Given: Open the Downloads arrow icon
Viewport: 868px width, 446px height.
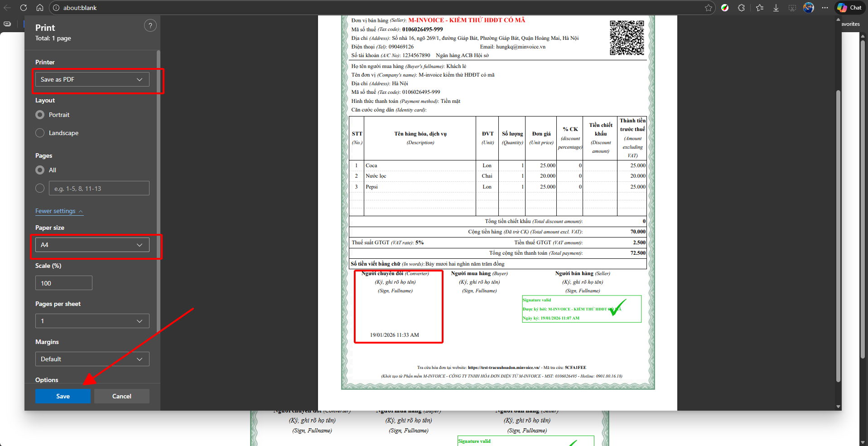Looking at the screenshot, I should pos(776,8).
